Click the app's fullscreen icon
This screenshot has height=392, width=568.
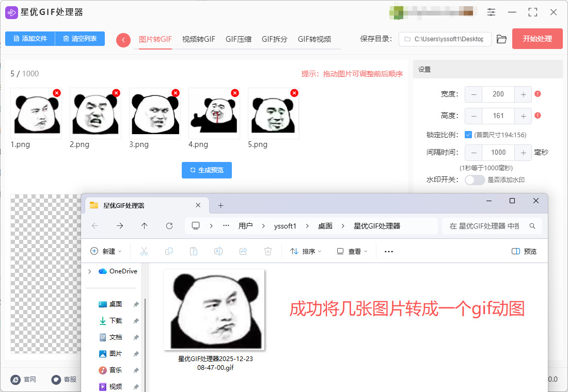click(532, 12)
